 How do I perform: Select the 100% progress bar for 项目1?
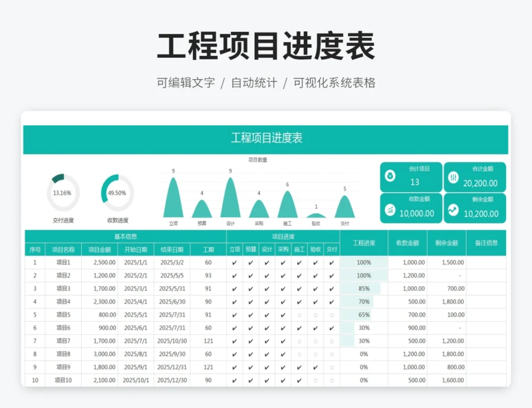tap(364, 263)
